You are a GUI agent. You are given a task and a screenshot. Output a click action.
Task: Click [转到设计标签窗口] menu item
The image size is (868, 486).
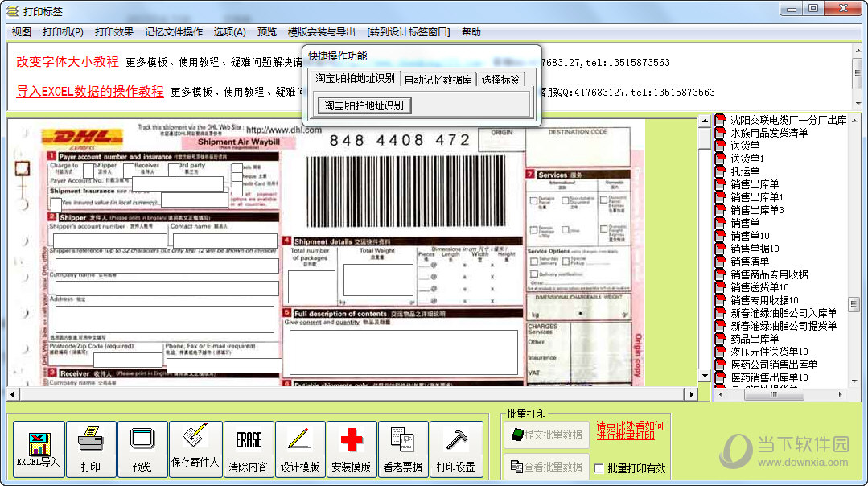pos(409,32)
